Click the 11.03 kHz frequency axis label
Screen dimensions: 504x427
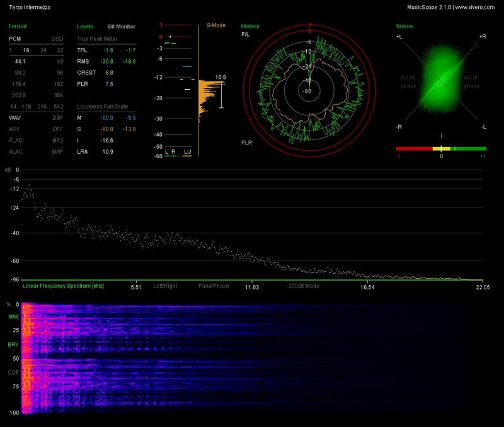click(252, 287)
